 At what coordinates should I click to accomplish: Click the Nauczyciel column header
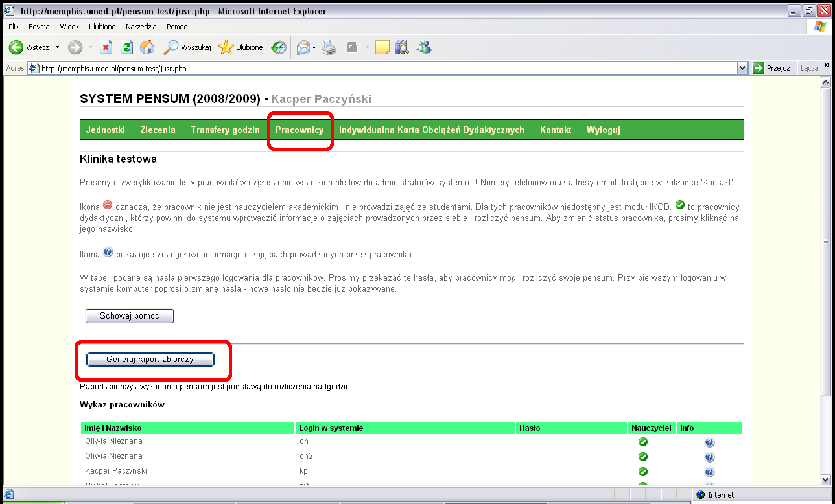point(652,428)
